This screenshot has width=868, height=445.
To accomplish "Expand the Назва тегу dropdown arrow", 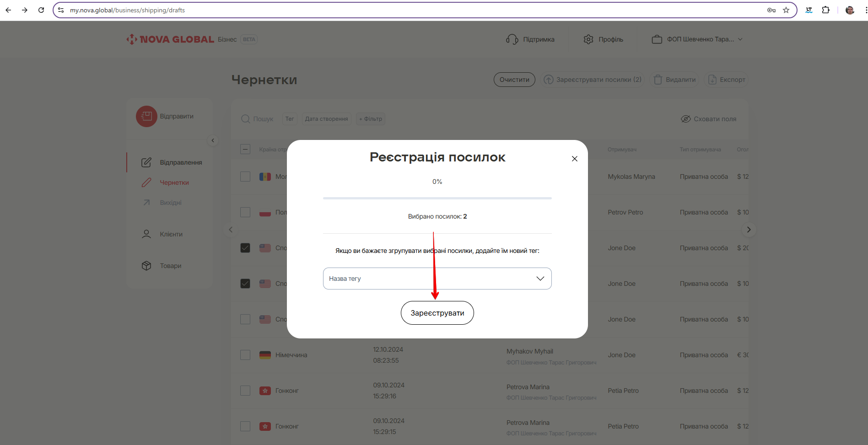I will [x=540, y=279].
